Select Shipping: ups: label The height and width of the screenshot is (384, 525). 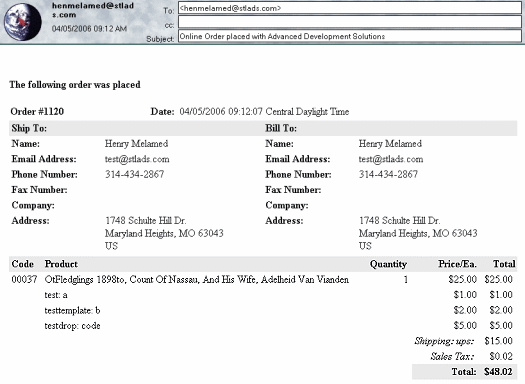tap(444, 341)
